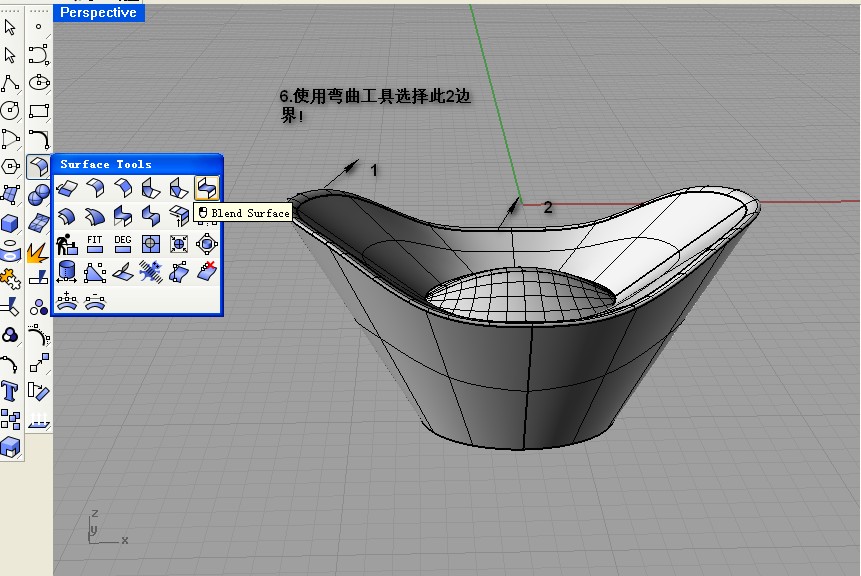Click the Move/Copy transform icon
Screen dimensions: 861x576
pyautogui.click(x=38, y=363)
